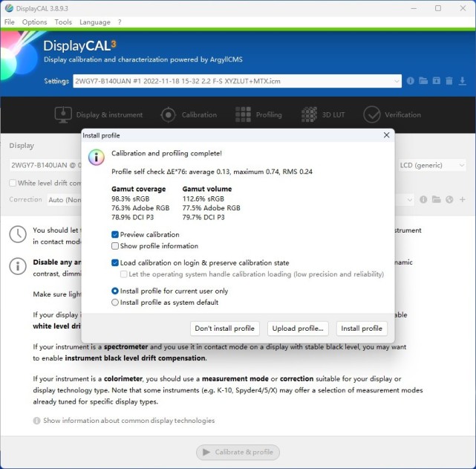476x469 pixels.
Task: Uncheck Preview calibration checkbox
Action: [115, 235]
